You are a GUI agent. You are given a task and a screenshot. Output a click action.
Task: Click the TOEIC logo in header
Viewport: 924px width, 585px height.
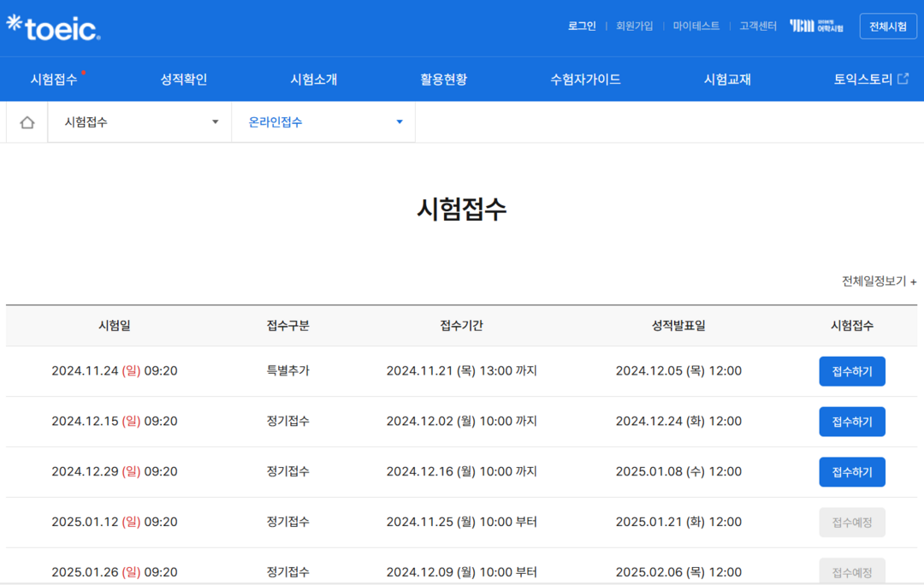coord(53,28)
